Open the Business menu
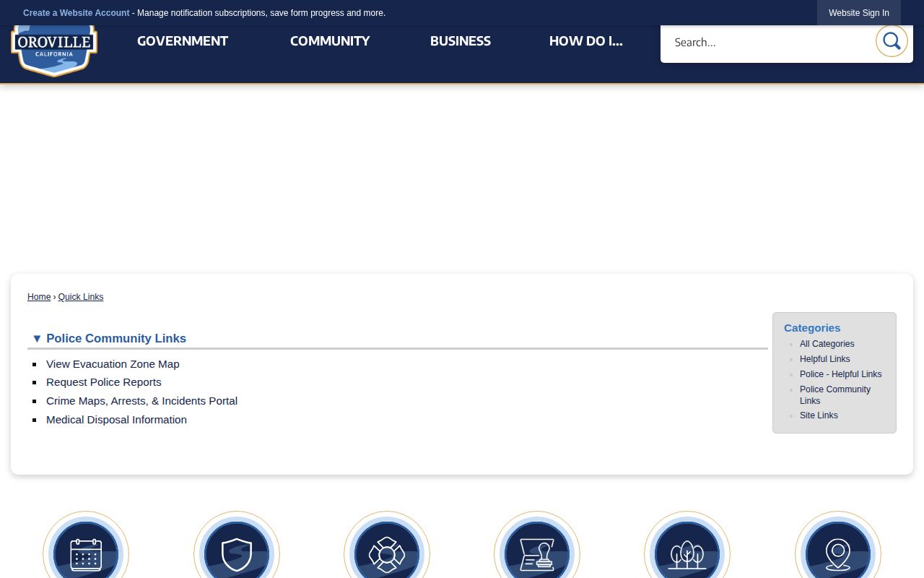924x578 pixels. tap(461, 41)
